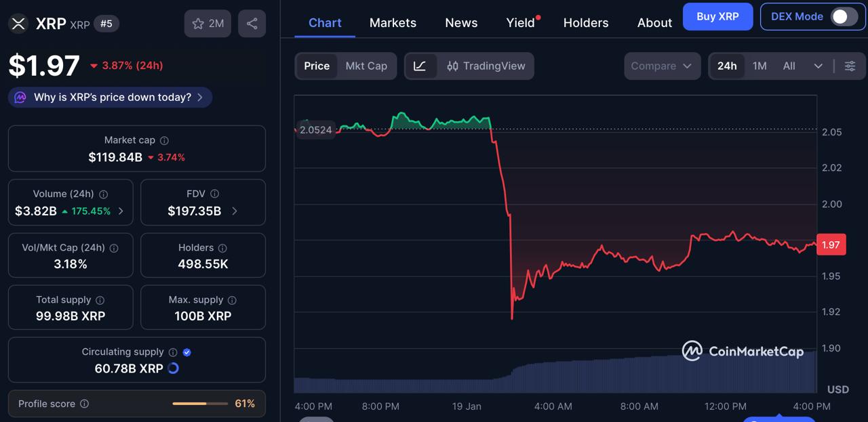Open the Holders tab
The image size is (868, 422).
pyautogui.click(x=585, y=22)
